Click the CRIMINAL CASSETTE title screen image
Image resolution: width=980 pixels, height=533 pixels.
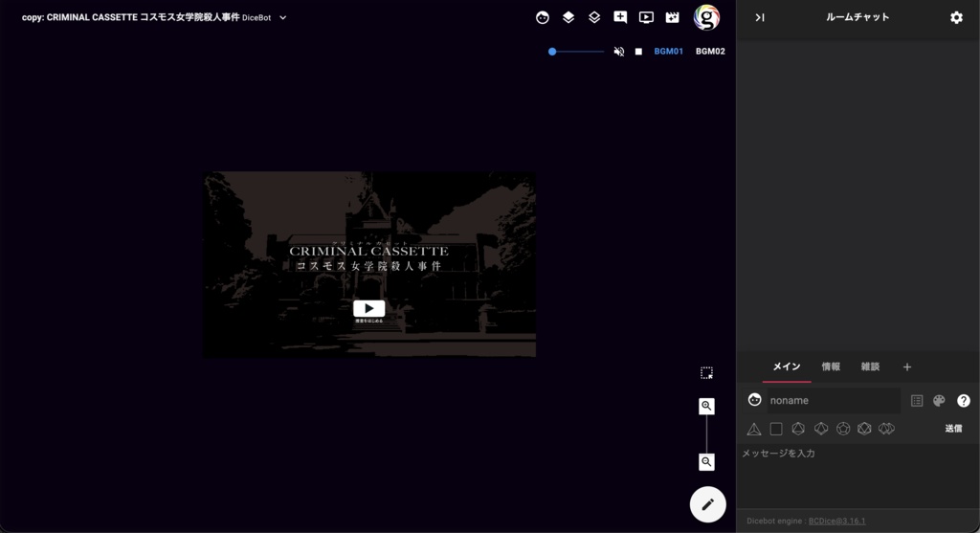coord(369,264)
